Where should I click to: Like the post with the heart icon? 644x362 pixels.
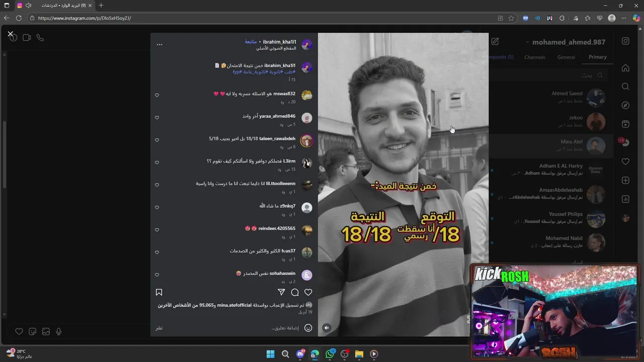(308, 292)
